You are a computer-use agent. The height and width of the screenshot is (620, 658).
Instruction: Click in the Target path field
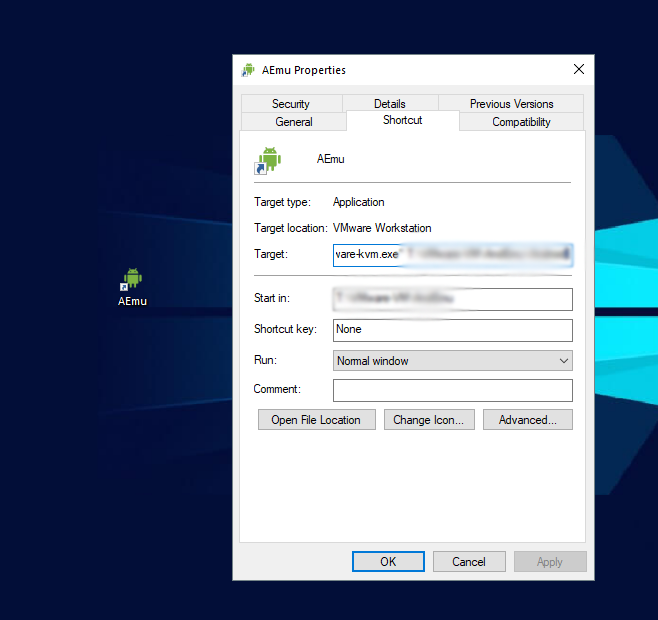[x=452, y=255]
